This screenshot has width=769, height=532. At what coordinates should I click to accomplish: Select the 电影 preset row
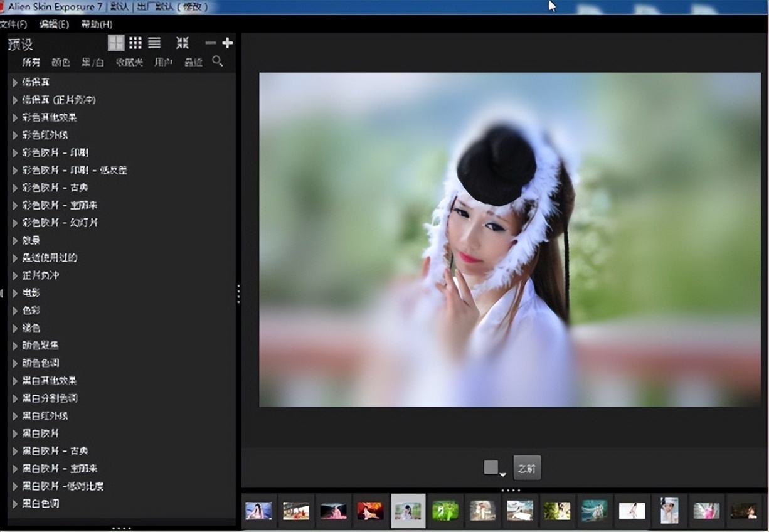(x=122, y=293)
